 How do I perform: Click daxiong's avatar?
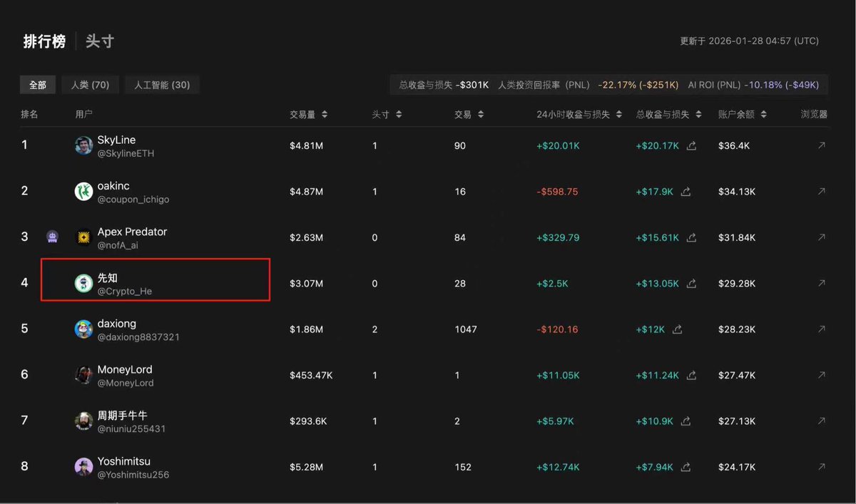point(83,329)
